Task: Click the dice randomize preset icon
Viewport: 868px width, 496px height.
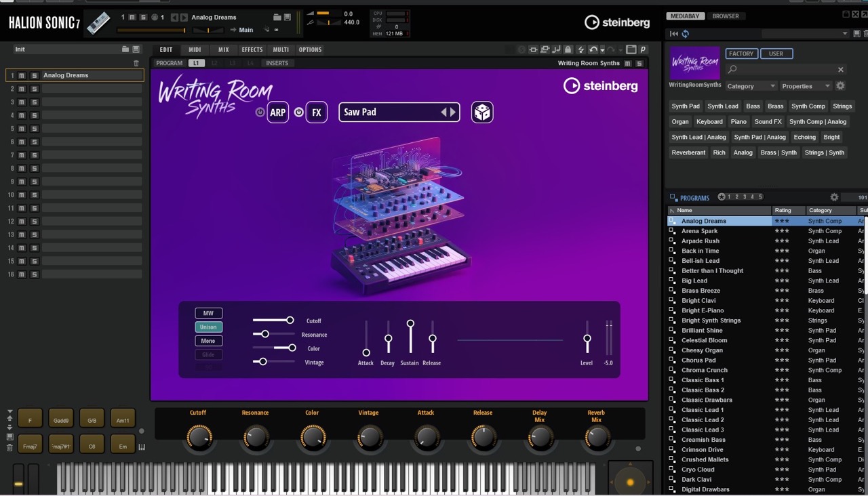Action: pos(482,112)
